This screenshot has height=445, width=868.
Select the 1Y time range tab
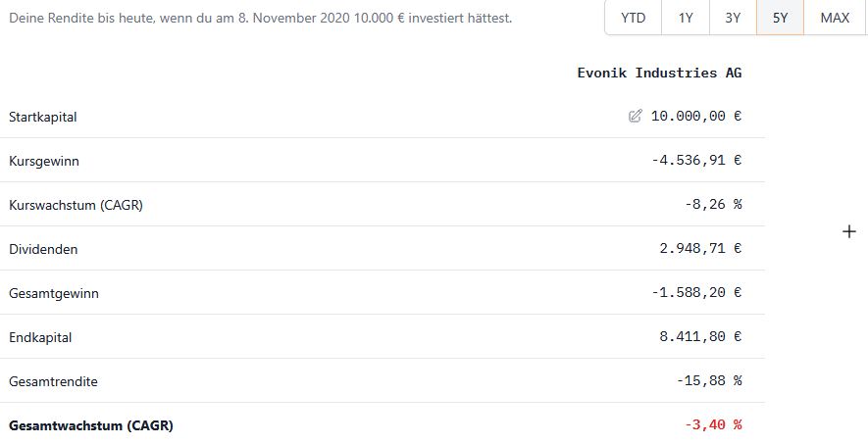point(686,18)
